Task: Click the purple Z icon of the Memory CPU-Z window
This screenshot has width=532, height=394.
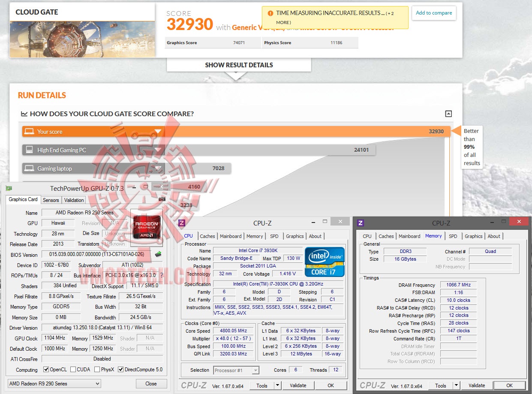Action: pyautogui.click(x=361, y=223)
